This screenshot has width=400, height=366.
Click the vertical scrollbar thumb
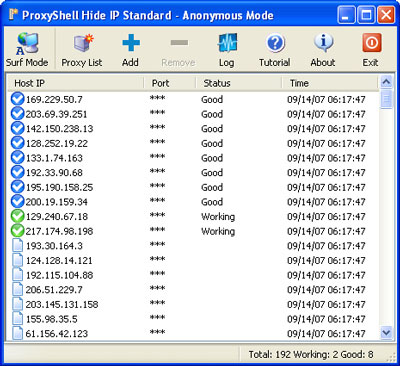point(386,99)
